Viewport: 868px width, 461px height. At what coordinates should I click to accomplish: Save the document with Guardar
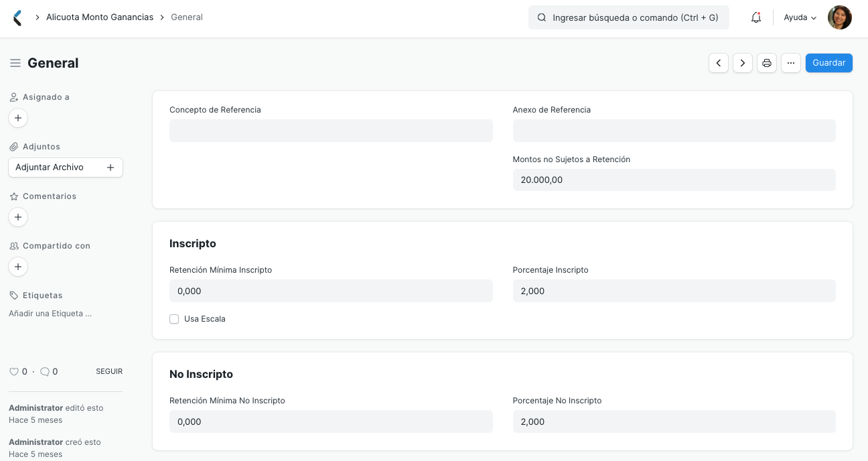(x=829, y=63)
